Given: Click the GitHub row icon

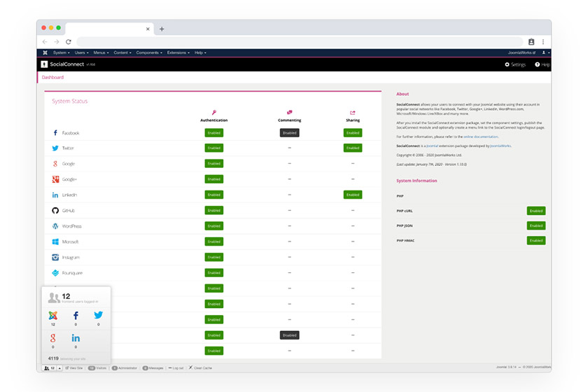Looking at the screenshot, I should [x=55, y=211].
